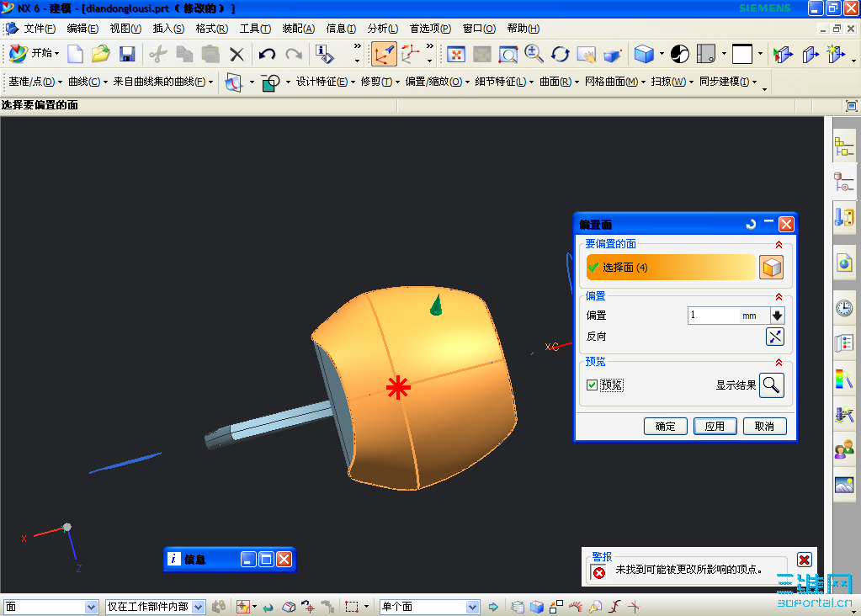
Task: Click the 应用 button
Action: pyautogui.click(x=715, y=426)
